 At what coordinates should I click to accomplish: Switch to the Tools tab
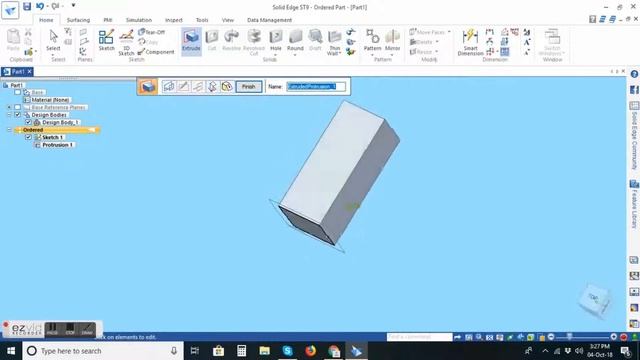[202, 20]
